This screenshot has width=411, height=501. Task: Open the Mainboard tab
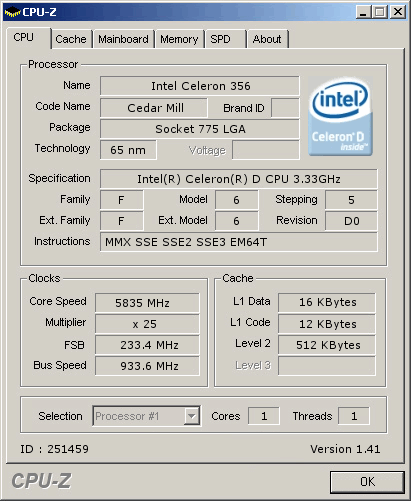[x=123, y=39]
